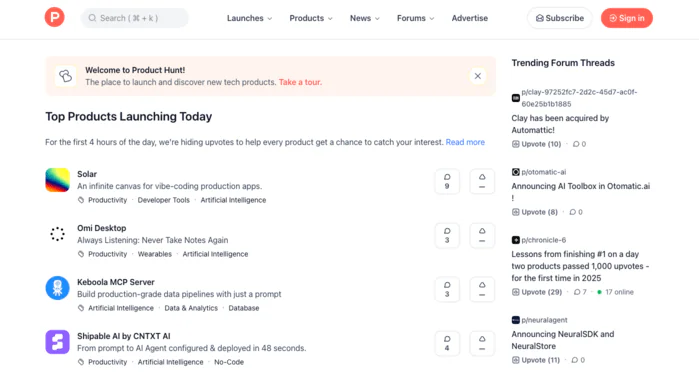The image size is (699, 381).
Task: Select Keboola's Database tag
Action: [244, 308]
